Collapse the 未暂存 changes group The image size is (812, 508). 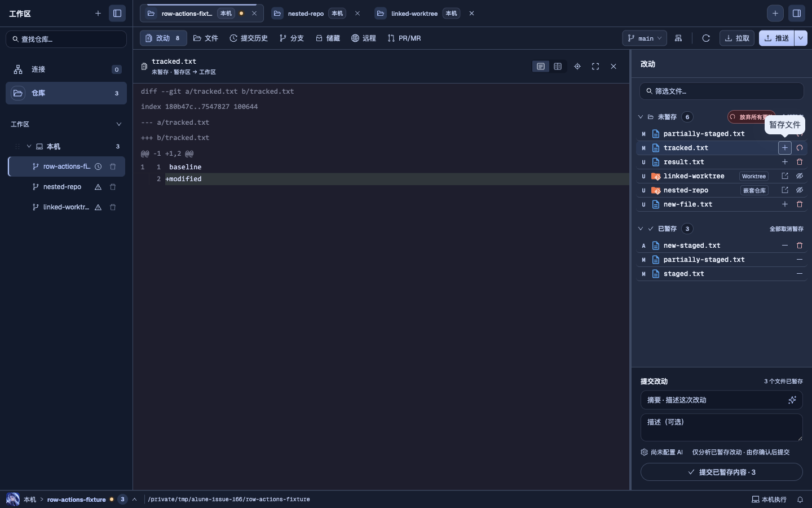(x=641, y=117)
